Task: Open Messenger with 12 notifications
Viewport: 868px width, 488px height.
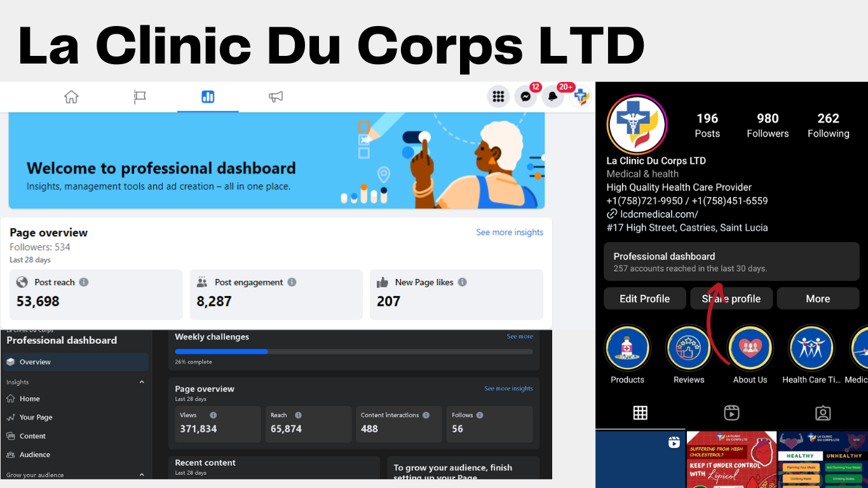Action: pyautogui.click(x=526, y=97)
